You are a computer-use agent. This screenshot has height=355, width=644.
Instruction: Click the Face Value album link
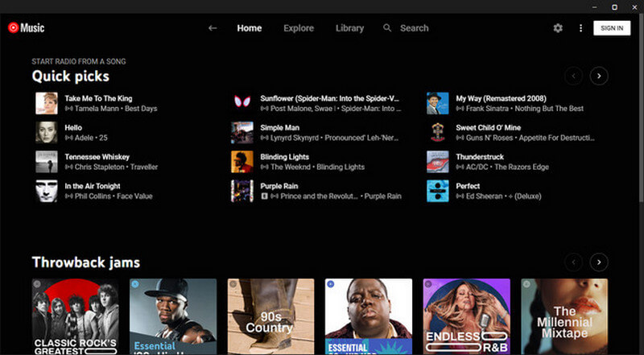coord(134,196)
